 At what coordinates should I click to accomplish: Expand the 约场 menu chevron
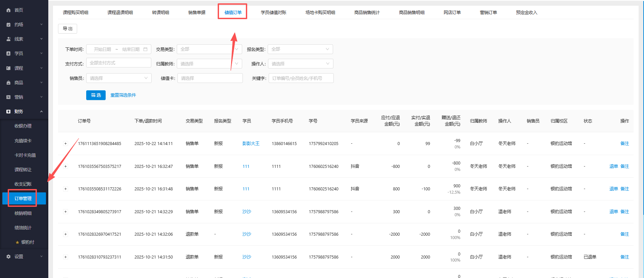click(x=42, y=25)
